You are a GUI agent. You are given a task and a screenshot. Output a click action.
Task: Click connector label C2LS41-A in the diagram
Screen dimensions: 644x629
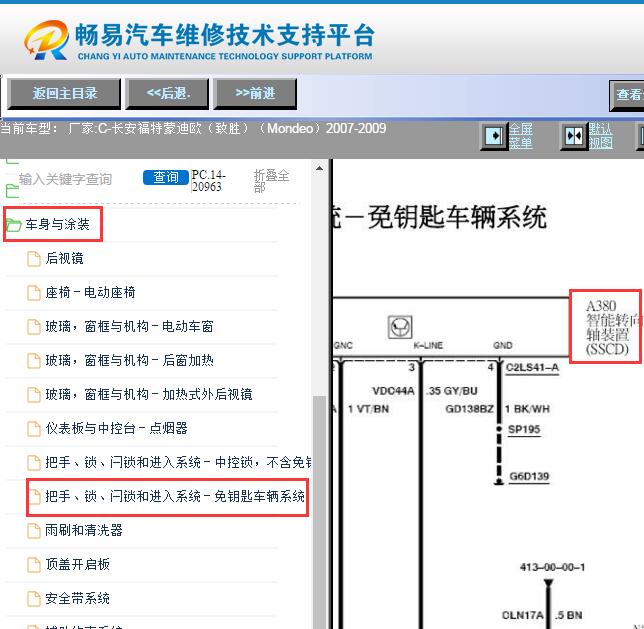click(532, 367)
